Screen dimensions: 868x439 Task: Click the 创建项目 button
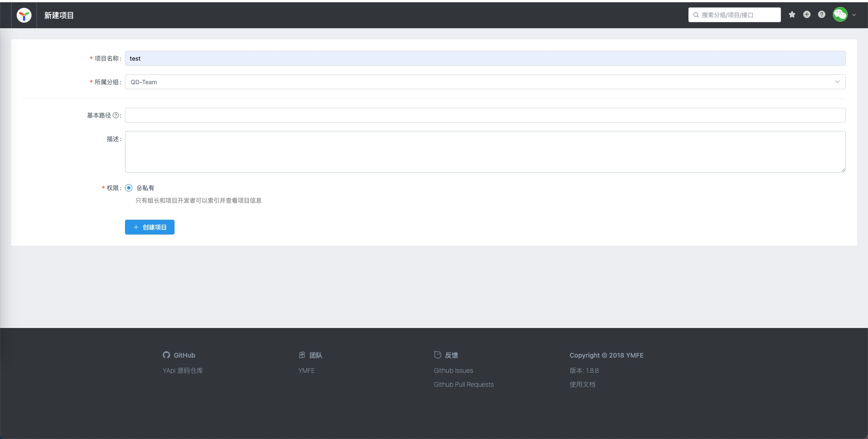point(150,227)
